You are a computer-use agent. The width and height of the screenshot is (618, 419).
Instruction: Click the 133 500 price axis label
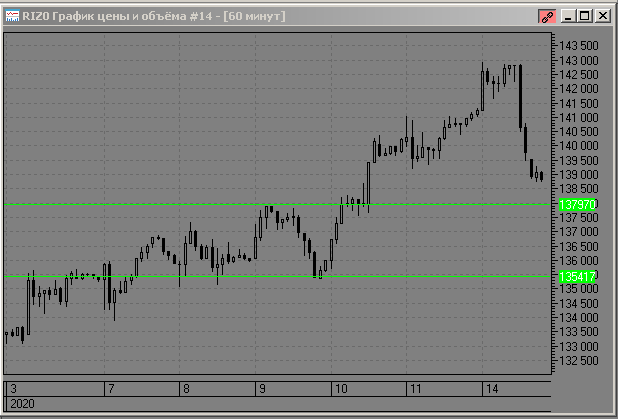coord(579,332)
